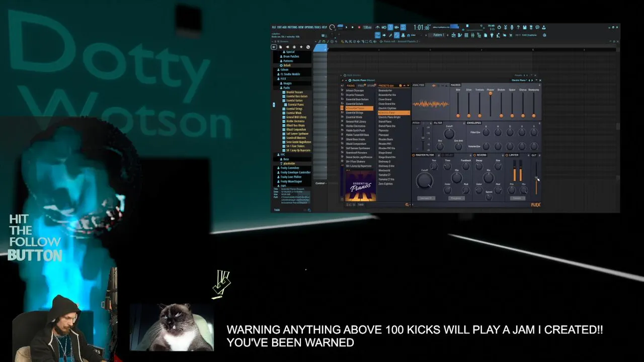Click the lock icon on the Envelopes section

point(539,123)
